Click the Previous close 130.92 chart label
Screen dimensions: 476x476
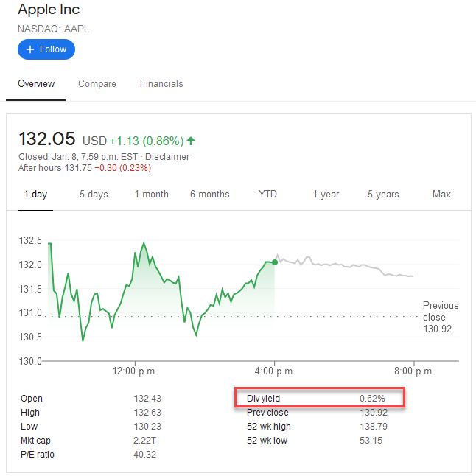point(441,317)
